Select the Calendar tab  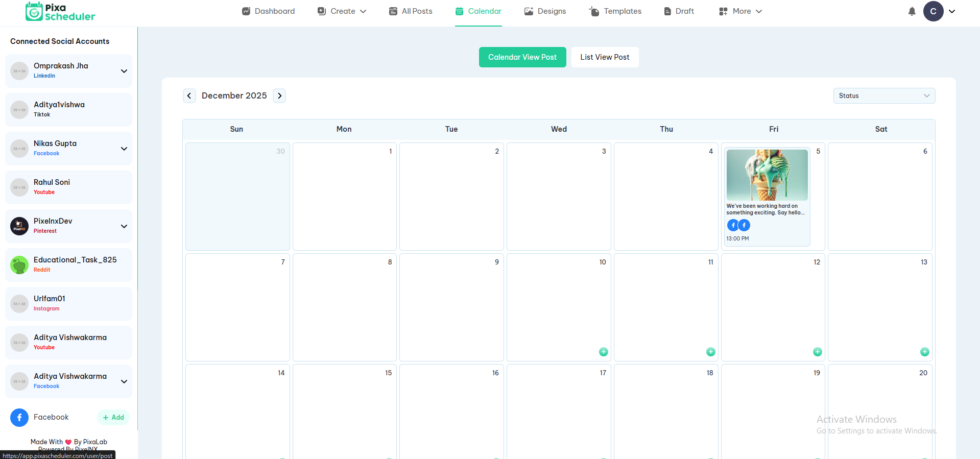(478, 11)
